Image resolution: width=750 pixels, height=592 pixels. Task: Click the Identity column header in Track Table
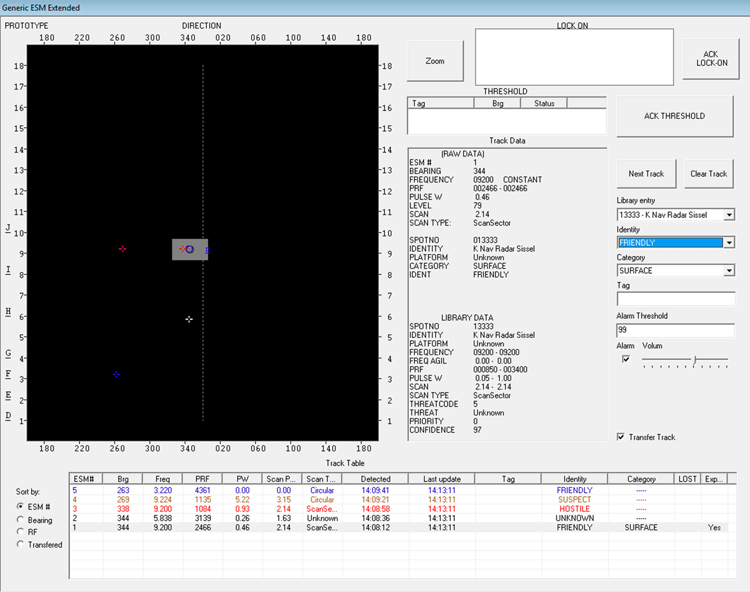[575, 479]
